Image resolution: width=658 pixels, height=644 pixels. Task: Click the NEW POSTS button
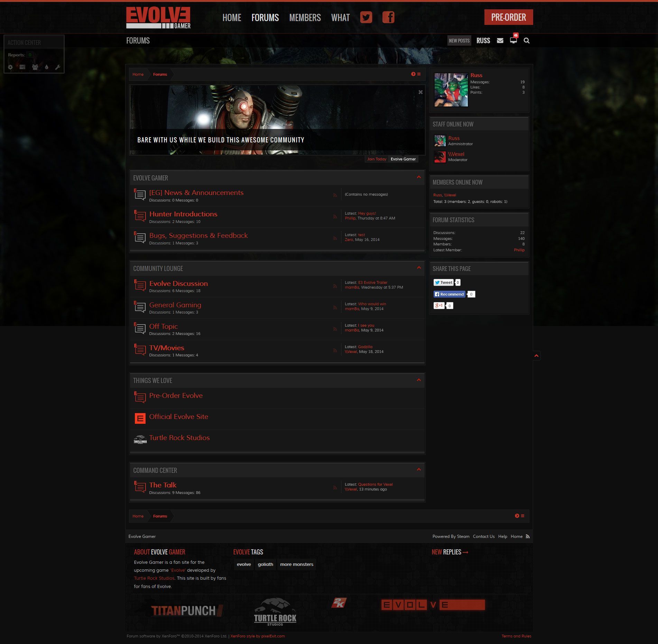pos(459,40)
